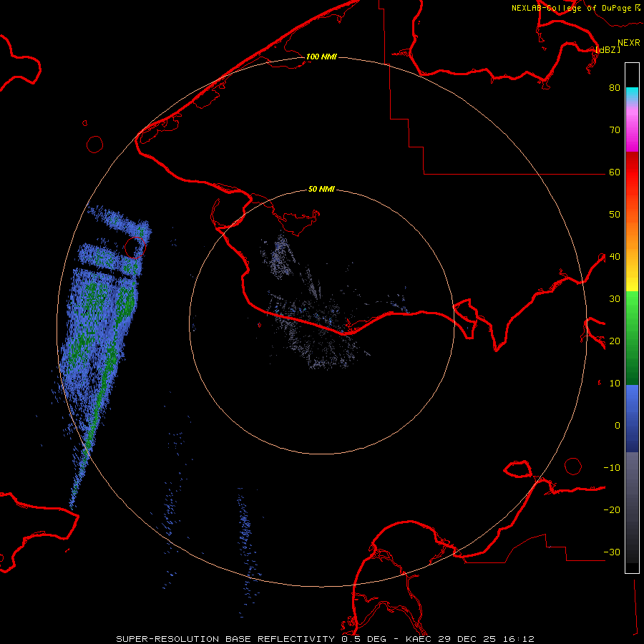Select the [dBZ] unit label

coord(608,49)
